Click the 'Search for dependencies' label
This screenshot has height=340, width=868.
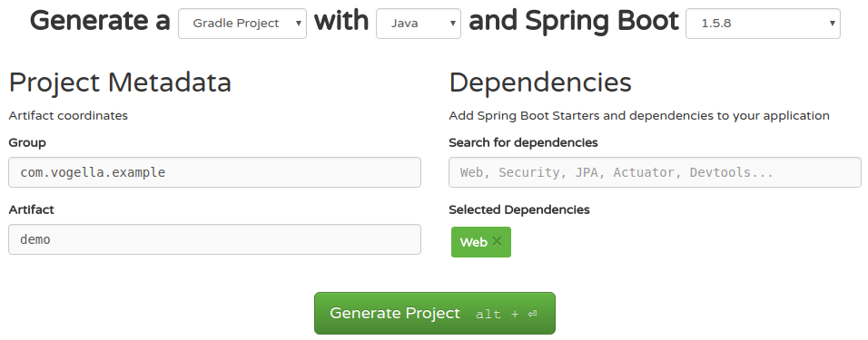pos(523,142)
